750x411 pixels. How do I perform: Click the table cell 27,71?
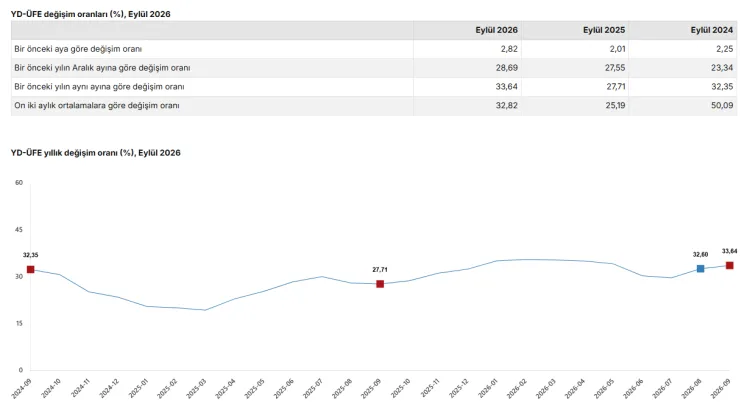point(616,87)
